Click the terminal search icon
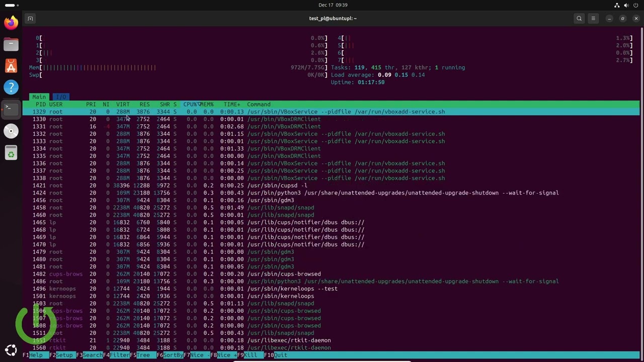Screen dimensions: 644x362 pos(579,19)
